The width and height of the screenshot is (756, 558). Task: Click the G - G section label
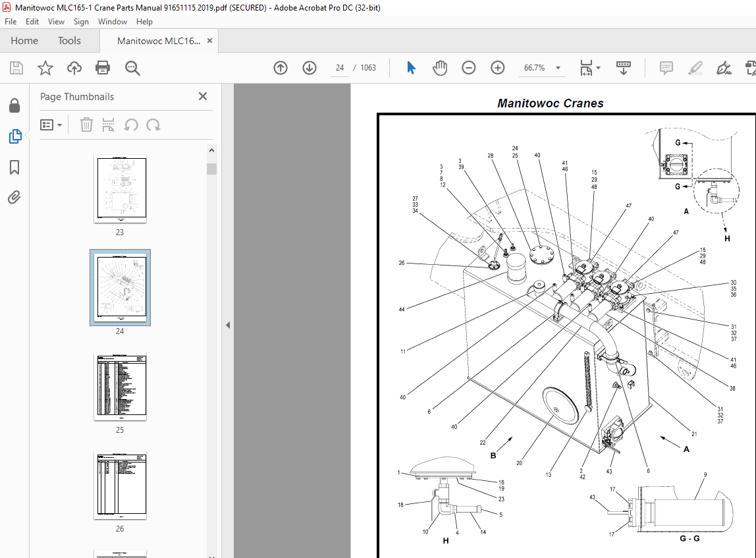click(x=689, y=538)
